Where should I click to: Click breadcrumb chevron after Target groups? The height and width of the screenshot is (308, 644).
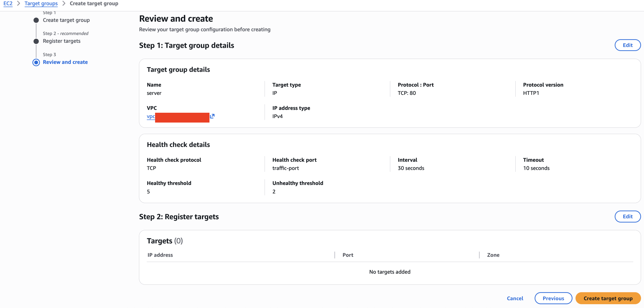pos(64,4)
